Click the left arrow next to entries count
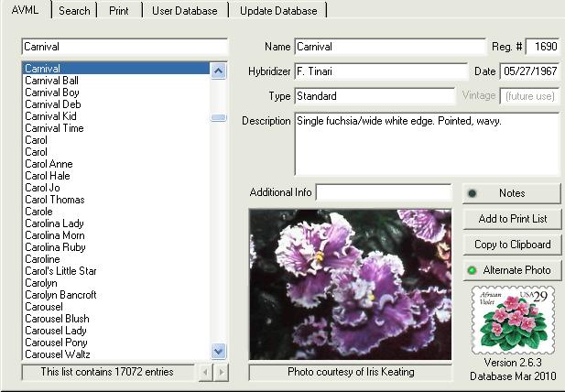The width and height of the screenshot is (565, 392). (x=205, y=372)
